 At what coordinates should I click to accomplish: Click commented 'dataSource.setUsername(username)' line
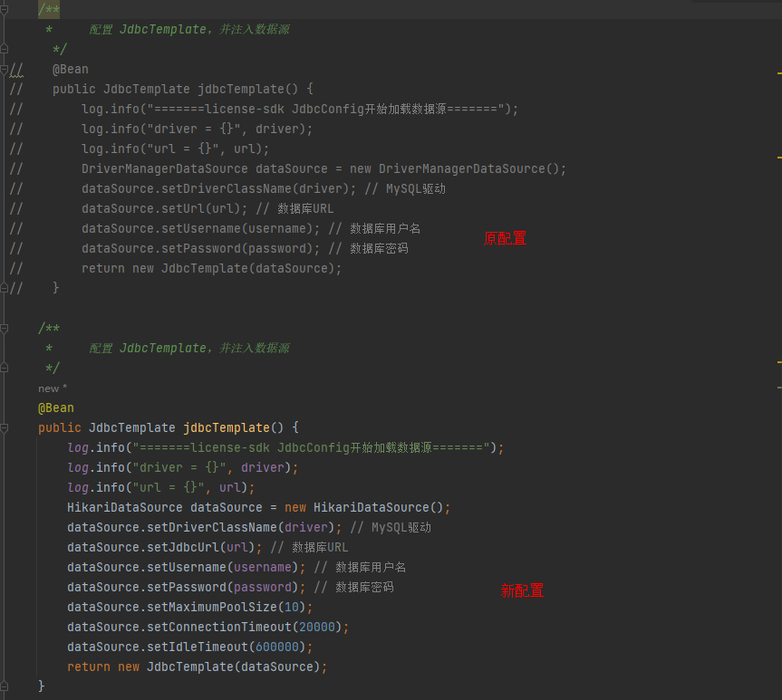(x=200, y=228)
